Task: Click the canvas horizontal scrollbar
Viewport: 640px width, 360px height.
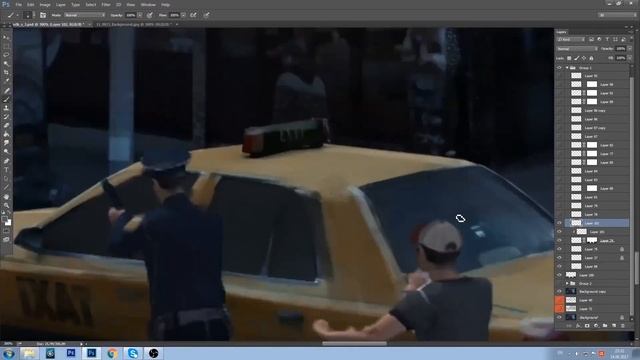Action: pyautogui.click(x=354, y=343)
